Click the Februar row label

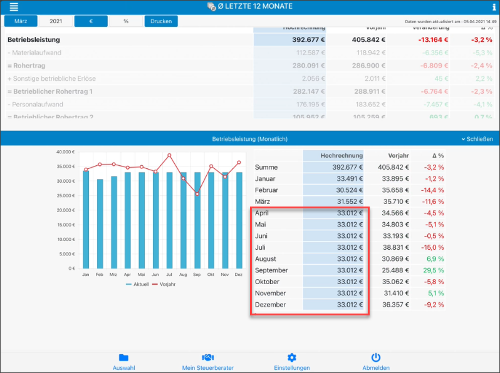click(266, 190)
